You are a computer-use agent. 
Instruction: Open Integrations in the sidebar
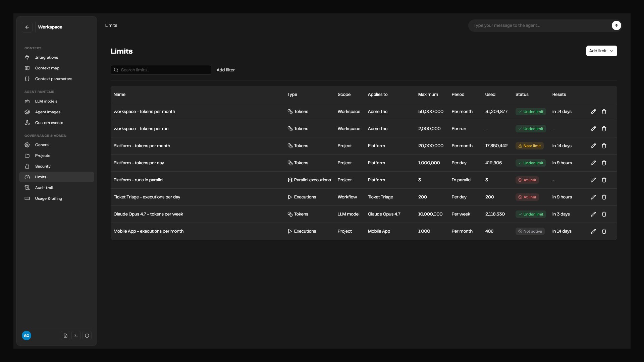coord(57,57)
